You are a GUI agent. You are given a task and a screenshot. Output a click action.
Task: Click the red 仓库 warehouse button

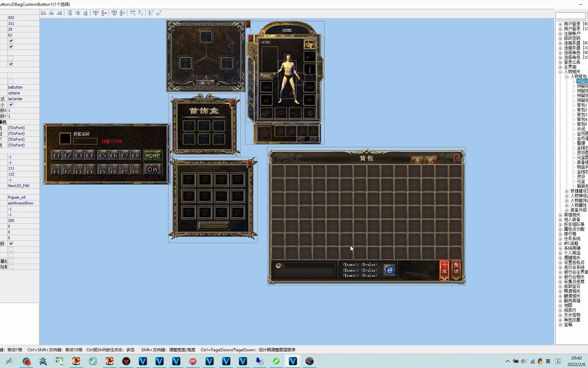(x=444, y=271)
